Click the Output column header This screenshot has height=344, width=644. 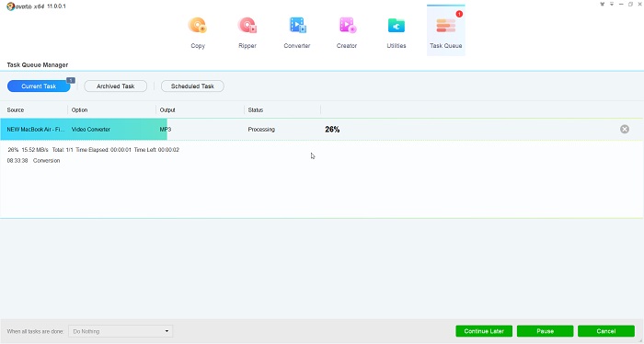pos(167,110)
